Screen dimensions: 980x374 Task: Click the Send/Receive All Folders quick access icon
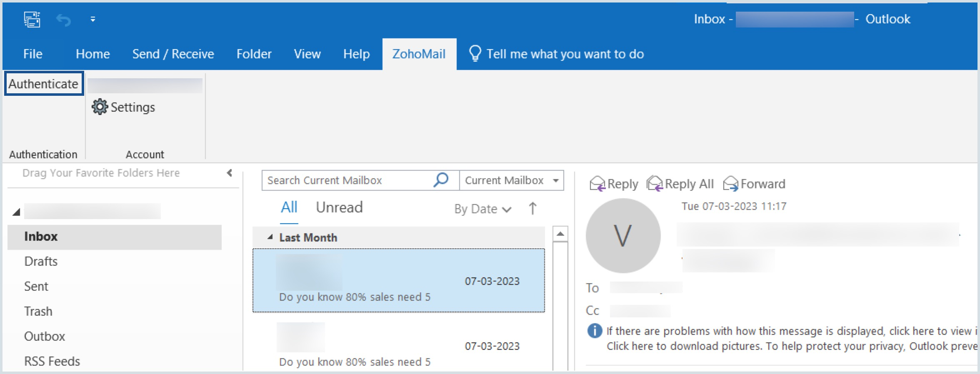click(x=32, y=19)
